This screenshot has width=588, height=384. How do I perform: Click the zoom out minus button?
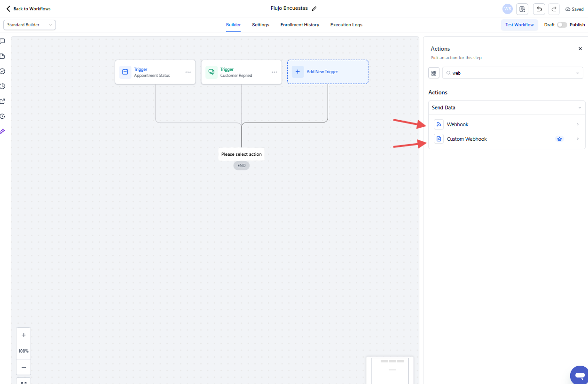24,367
